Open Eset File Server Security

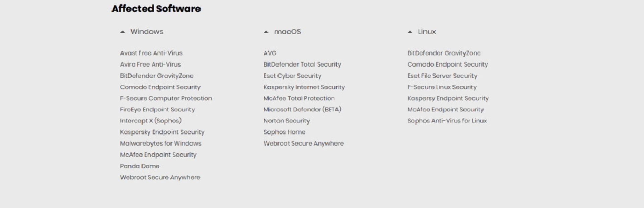pyautogui.click(x=442, y=76)
